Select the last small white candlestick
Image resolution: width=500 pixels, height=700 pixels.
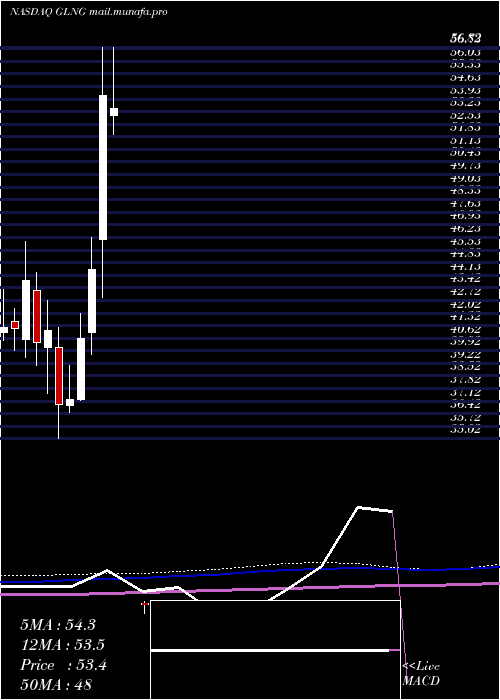114,112
